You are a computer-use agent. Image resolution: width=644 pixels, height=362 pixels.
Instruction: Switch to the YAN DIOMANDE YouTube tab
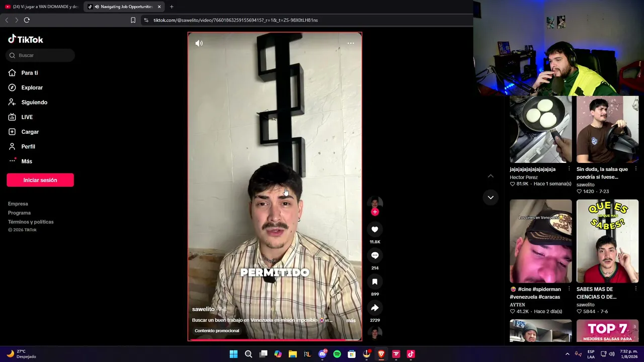pos(42,7)
